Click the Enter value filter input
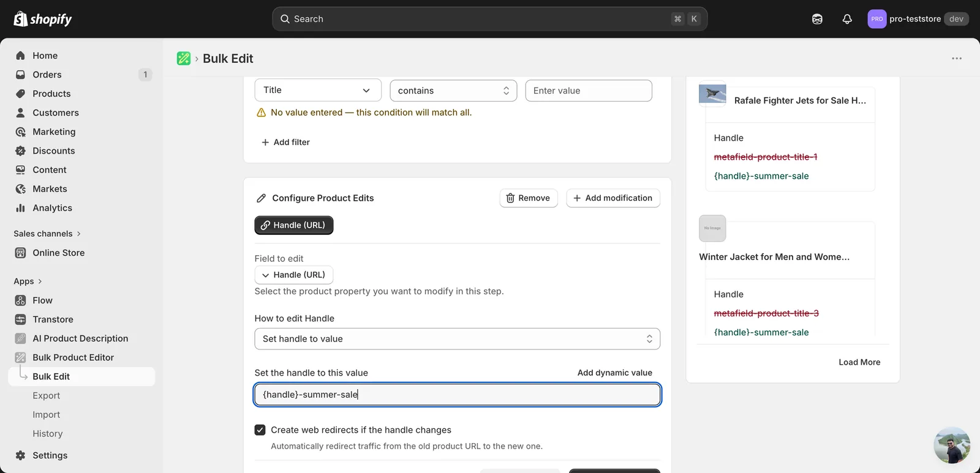The width and height of the screenshot is (980, 473). 589,91
